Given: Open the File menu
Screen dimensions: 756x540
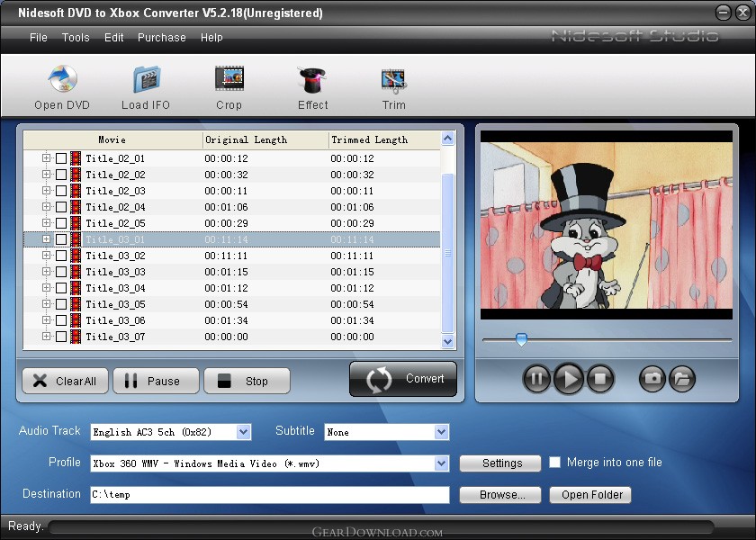Looking at the screenshot, I should [x=39, y=38].
